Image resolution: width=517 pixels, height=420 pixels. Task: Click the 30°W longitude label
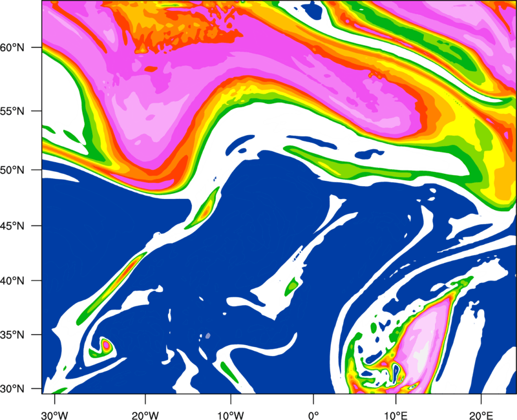point(54,415)
